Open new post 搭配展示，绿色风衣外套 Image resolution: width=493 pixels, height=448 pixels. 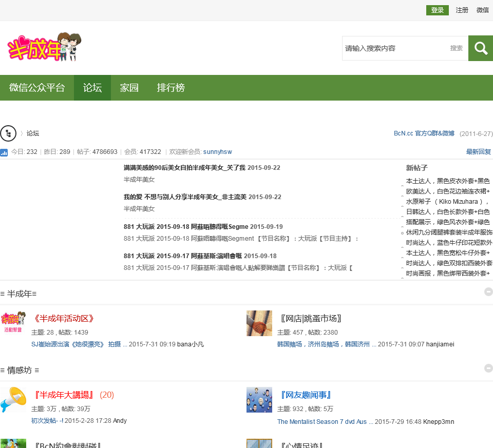tap(448, 222)
